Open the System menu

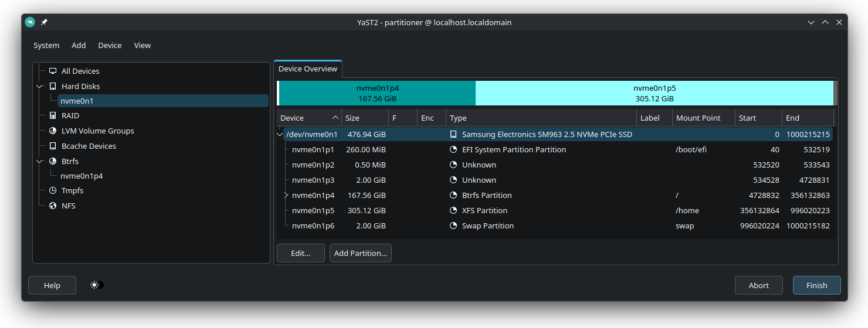[46, 45]
